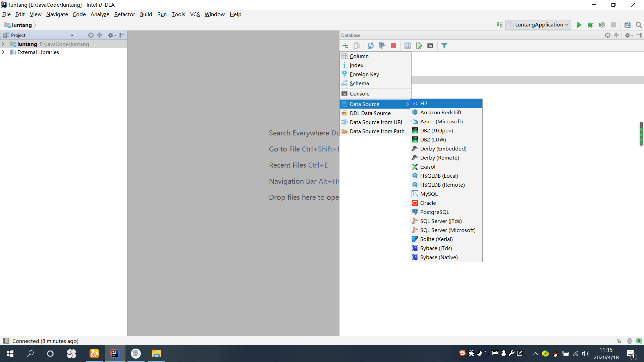644x362 pixels.
Task: Click the green Run application icon
Action: tap(579, 25)
